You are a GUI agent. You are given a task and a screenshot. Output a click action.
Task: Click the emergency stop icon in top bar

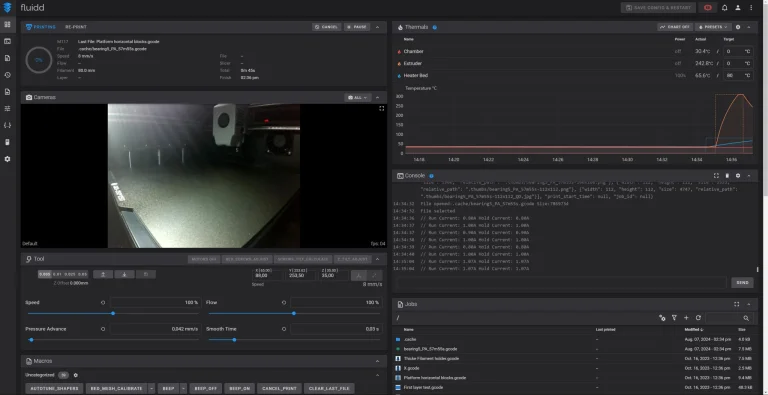click(x=708, y=8)
